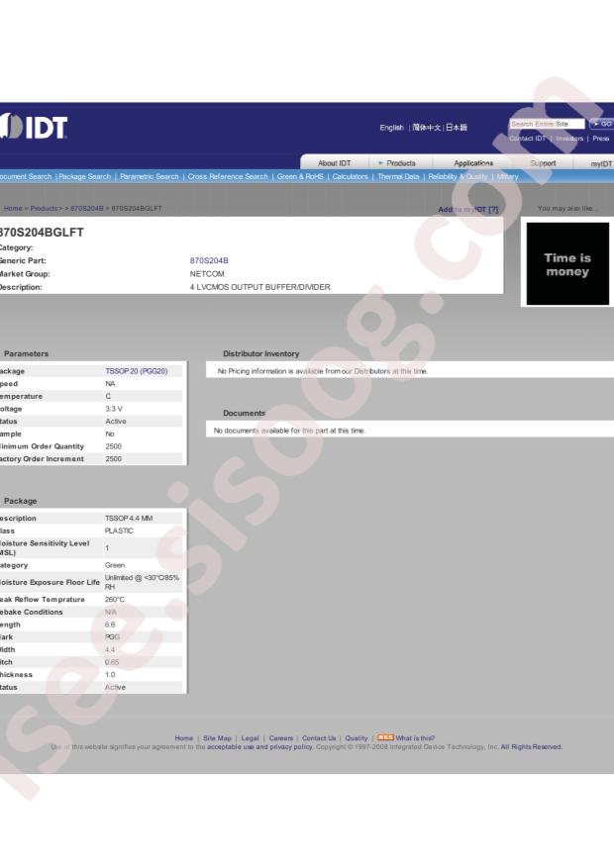Open the Military page
The image size is (614, 868).
click(507, 176)
